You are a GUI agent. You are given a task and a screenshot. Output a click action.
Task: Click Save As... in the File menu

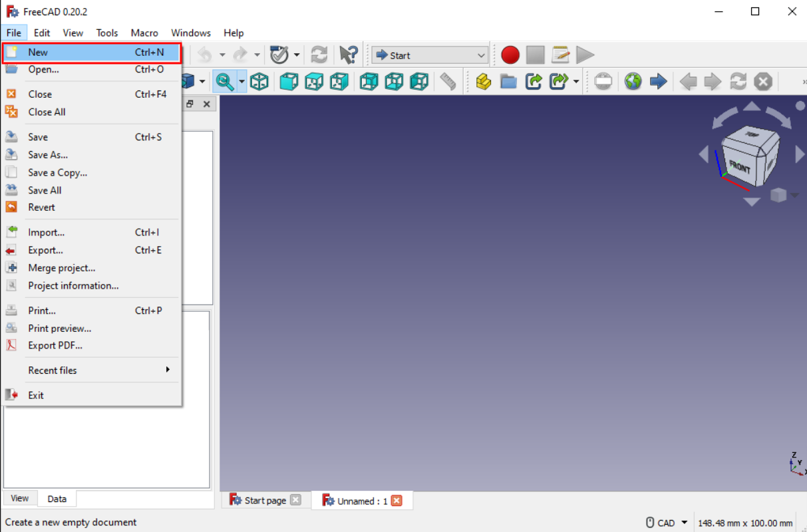pyautogui.click(x=48, y=155)
